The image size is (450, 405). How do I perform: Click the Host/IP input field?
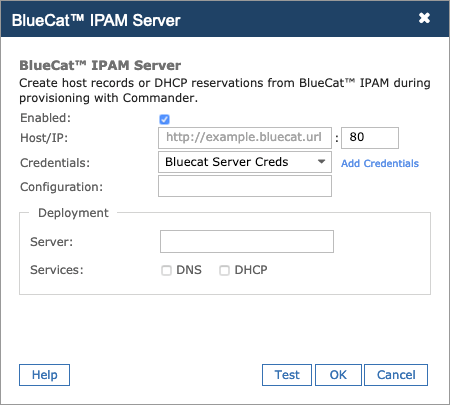coord(245,138)
